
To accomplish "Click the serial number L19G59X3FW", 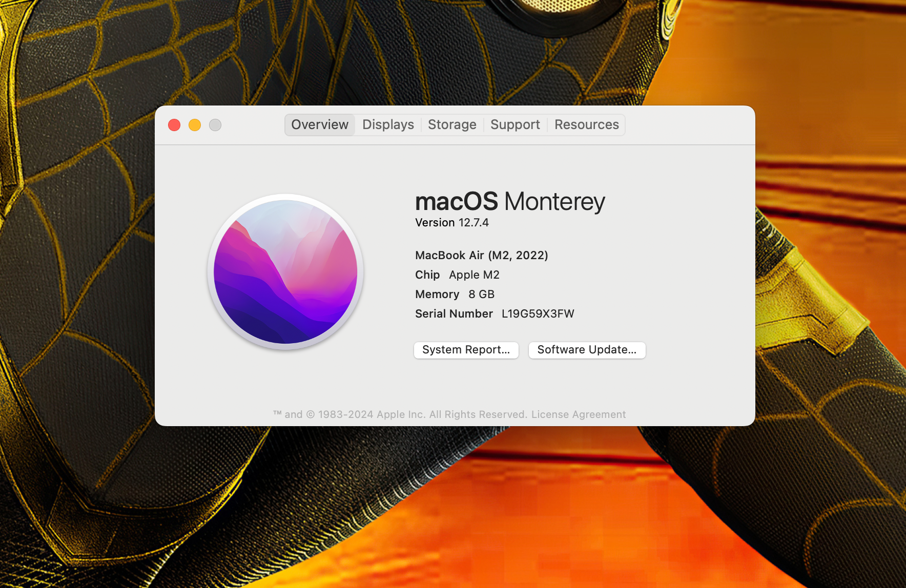I will 538,314.
